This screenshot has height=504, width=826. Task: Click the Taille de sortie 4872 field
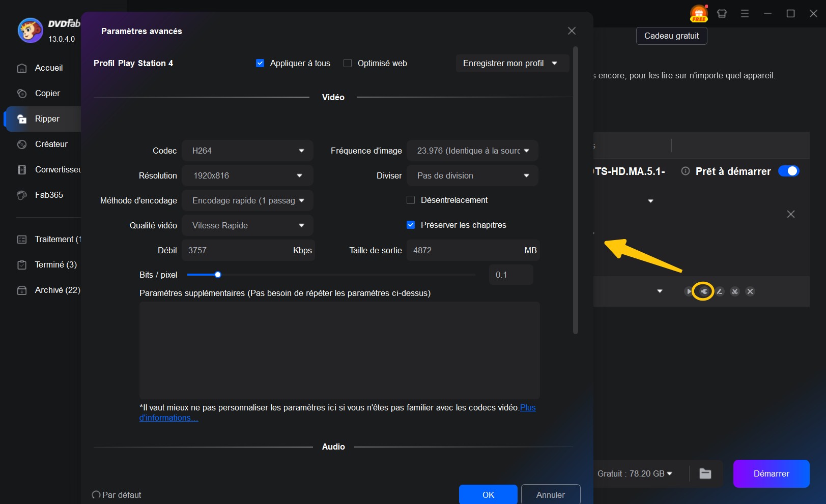click(473, 250)
